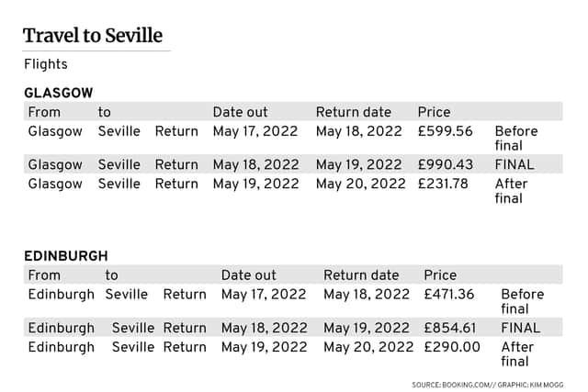Select the 'Flights' subtitle text
This screenshot has height=392, width=588.
(46, 64)
